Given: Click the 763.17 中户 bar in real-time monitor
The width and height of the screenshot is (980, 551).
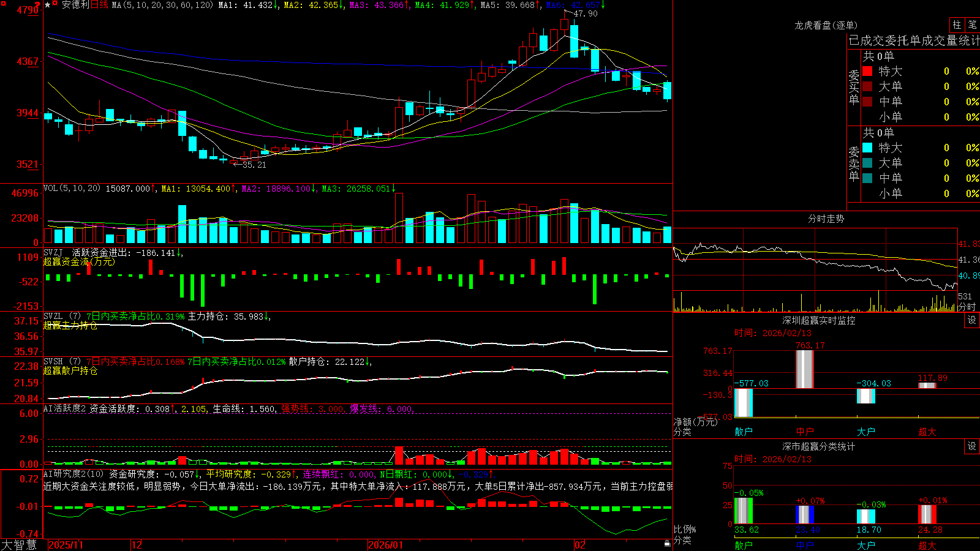Looking at the screenshot, I should tap(805, 369).
